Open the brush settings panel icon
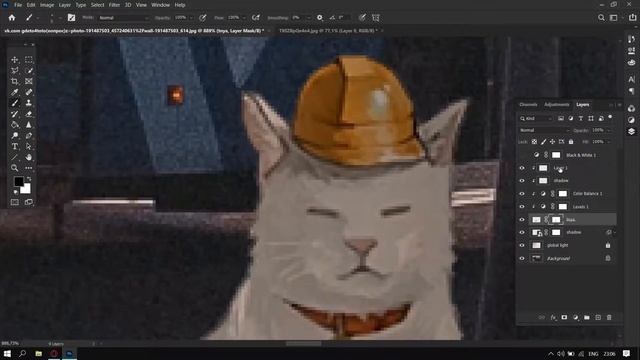Screen dimensions: 640x360 pyautogui.click(x=71, y=18)
